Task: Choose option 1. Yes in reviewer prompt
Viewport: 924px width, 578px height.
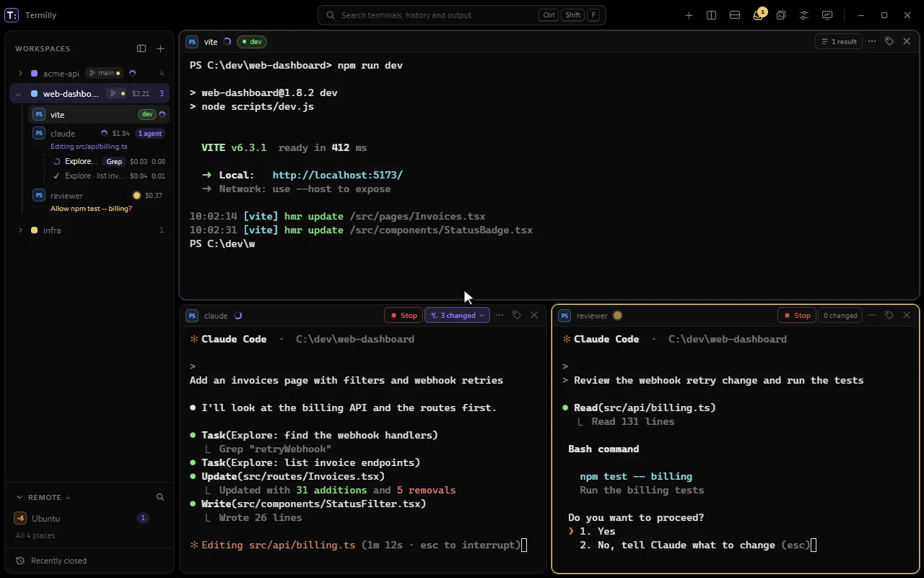Action: point(597,531)
